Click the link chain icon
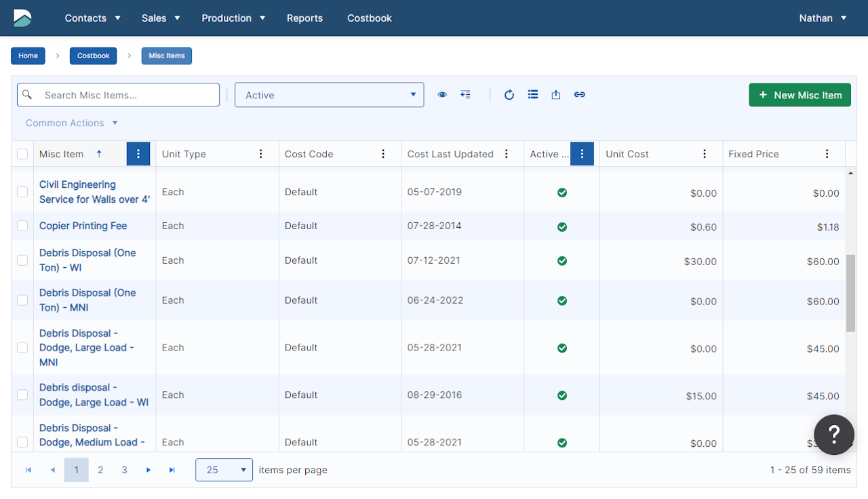 pyautogui.click(x=580, y=95)
